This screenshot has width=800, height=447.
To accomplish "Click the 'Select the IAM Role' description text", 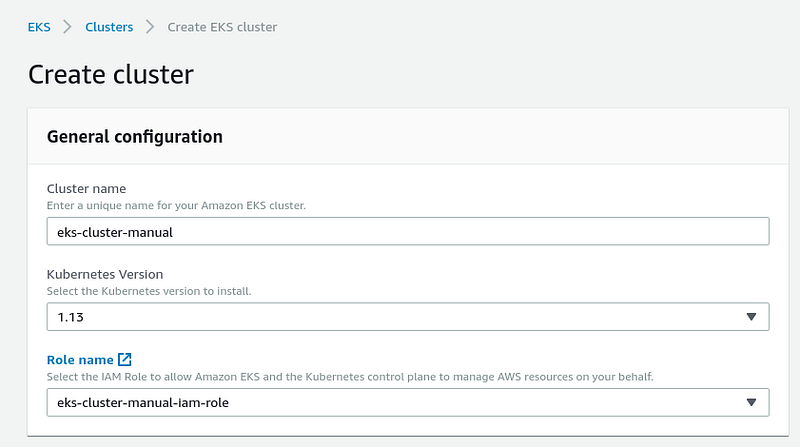I will click(x=350, y=377).
